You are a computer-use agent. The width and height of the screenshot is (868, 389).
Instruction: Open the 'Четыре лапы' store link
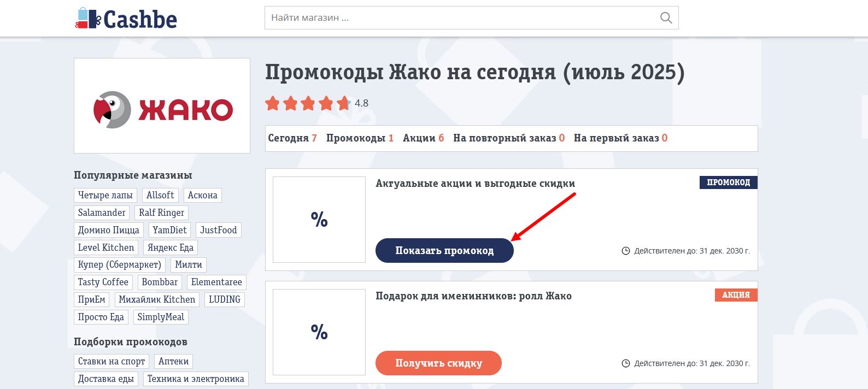[105, 195]
